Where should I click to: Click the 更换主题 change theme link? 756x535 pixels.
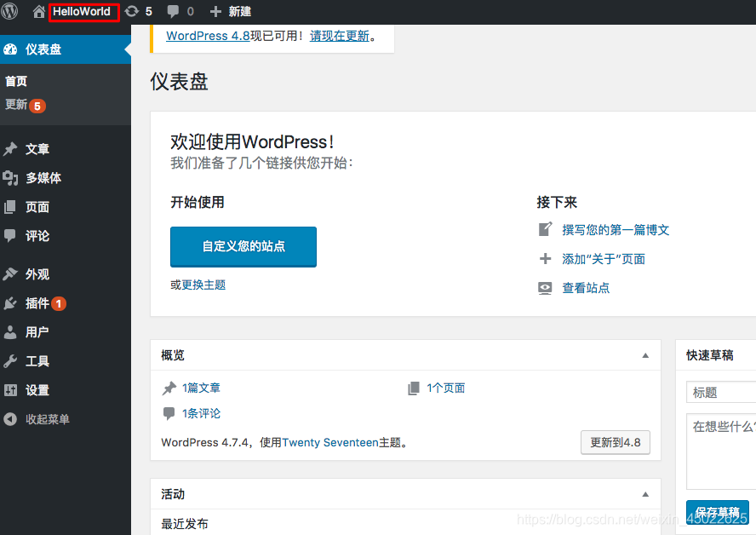point(204,285)
